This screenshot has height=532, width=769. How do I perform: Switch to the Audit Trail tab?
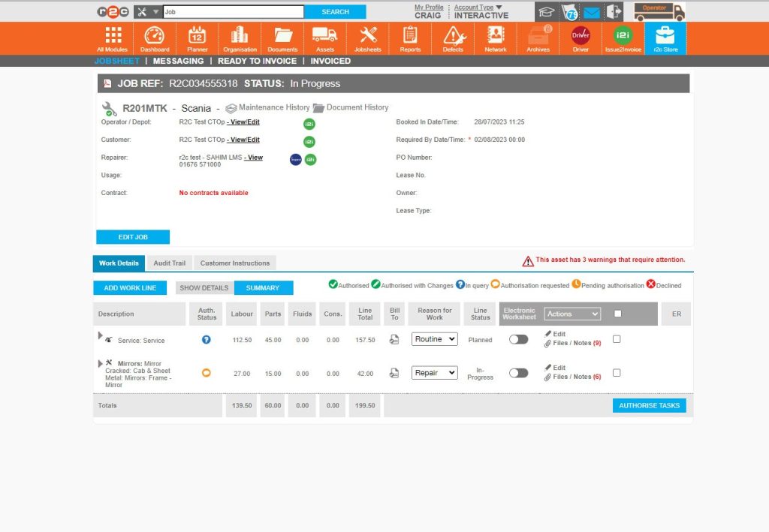(169, 263)
